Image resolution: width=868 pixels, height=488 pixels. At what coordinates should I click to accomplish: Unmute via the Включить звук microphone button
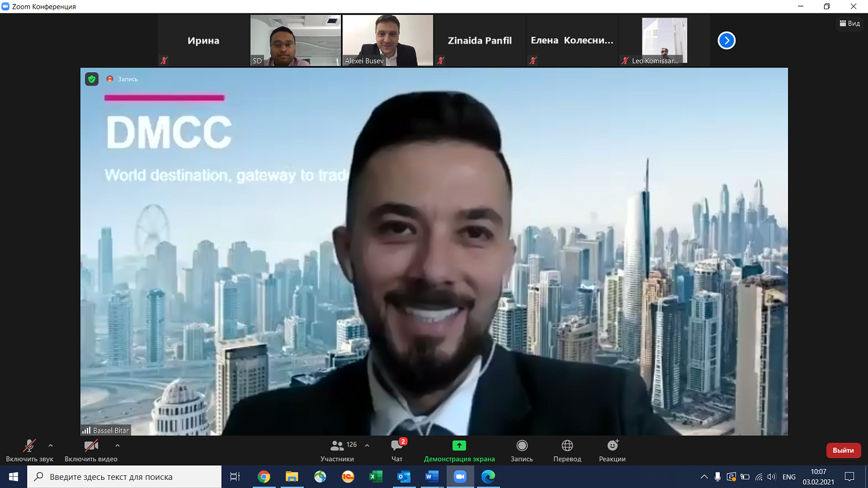[30, 450]
